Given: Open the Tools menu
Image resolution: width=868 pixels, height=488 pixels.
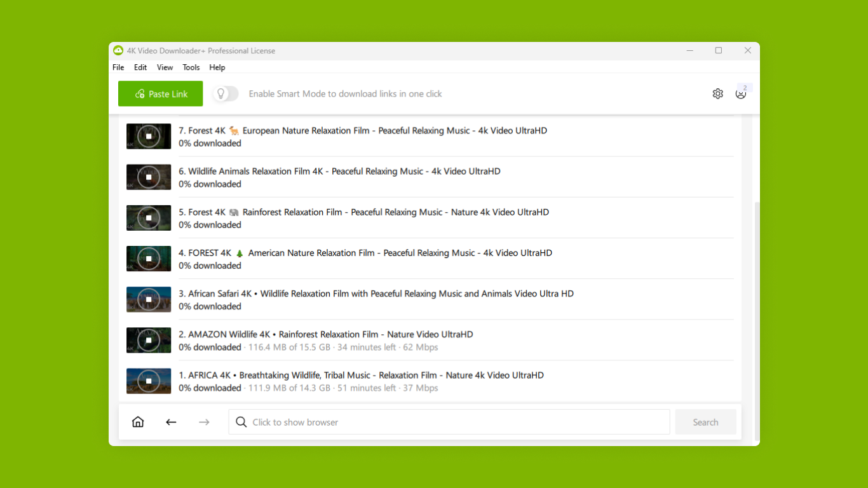Looking at the screenshot, I should 191,67.
